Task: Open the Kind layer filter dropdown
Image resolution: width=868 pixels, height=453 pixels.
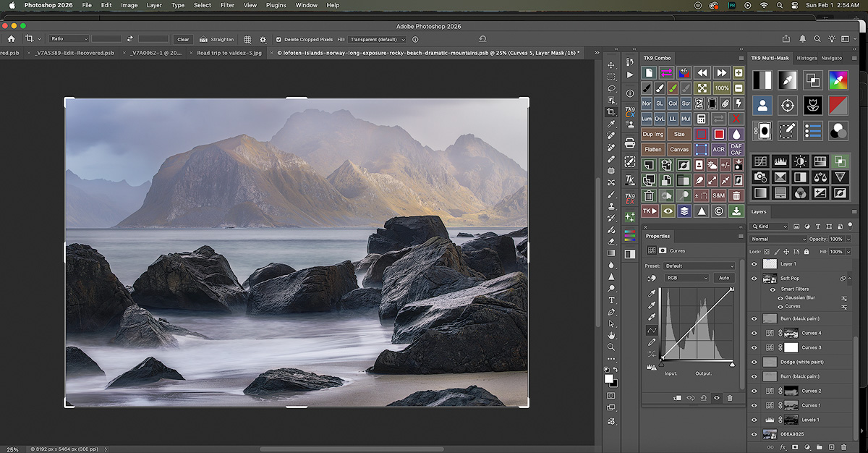Action: pos(770,226)
